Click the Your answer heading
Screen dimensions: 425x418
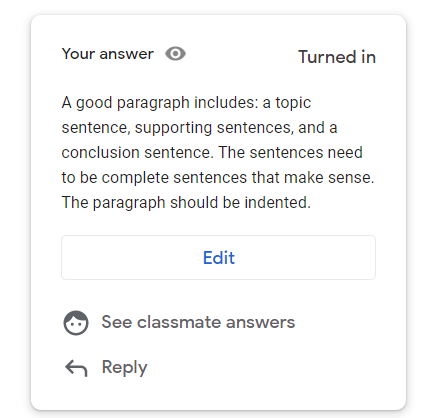[108, 54]
